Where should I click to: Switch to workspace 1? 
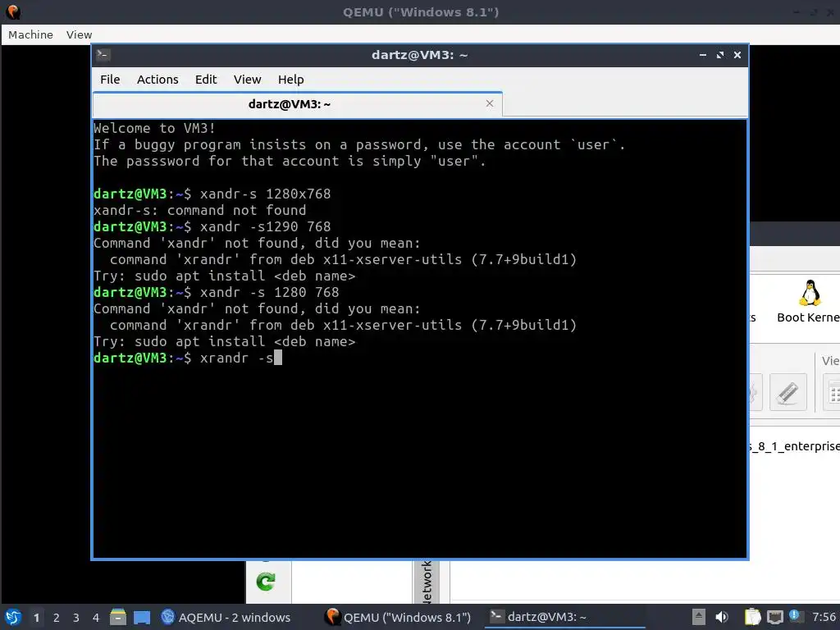point(36,618)
